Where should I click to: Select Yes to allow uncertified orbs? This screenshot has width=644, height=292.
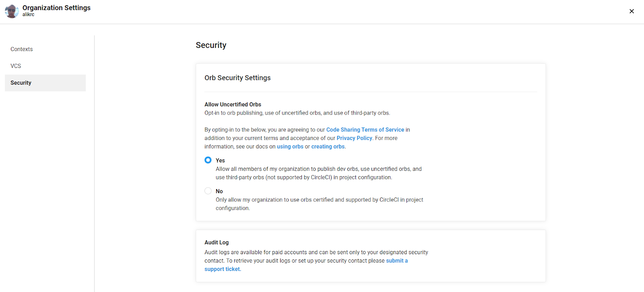click(208, 160)
